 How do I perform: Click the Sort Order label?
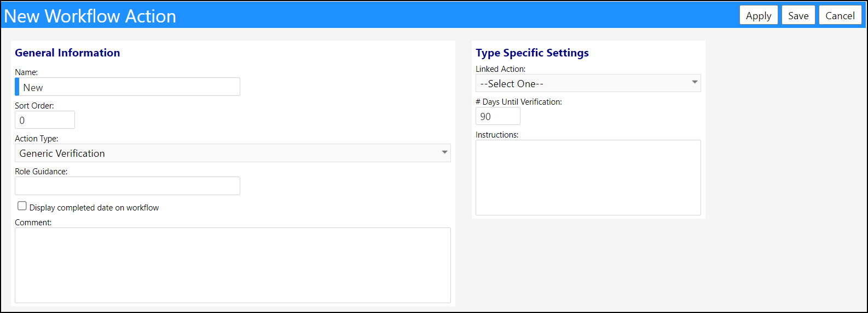click(34, 106)
